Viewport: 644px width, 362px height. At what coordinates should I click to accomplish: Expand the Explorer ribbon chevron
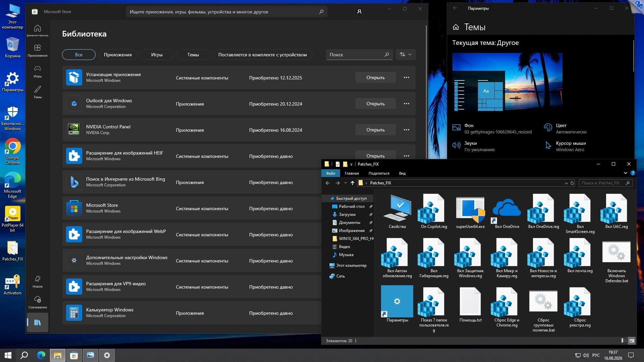(x=625, y=173)
